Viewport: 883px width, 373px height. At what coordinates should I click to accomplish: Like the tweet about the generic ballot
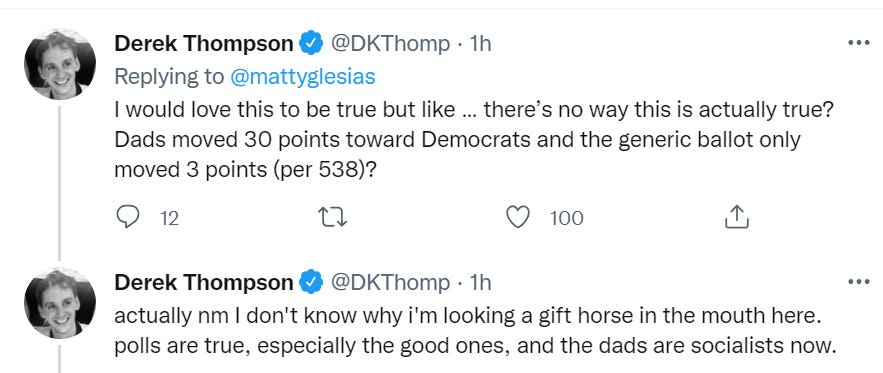[518, 217]
